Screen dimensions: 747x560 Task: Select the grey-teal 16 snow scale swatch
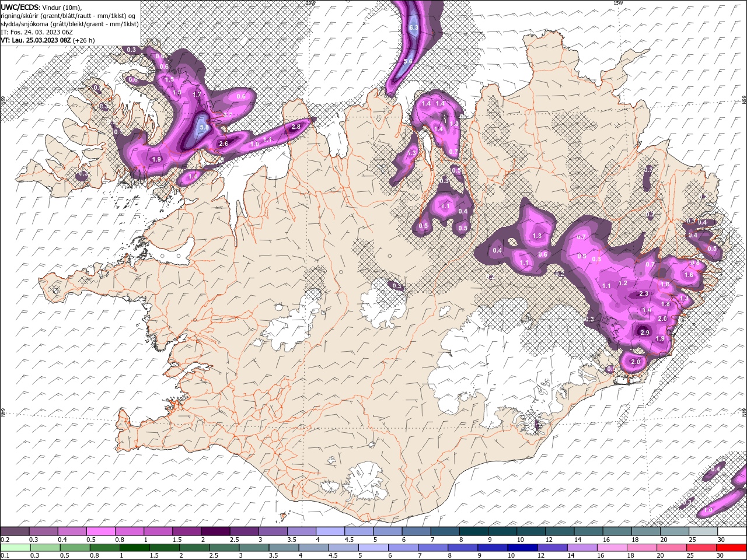[617, 531]
